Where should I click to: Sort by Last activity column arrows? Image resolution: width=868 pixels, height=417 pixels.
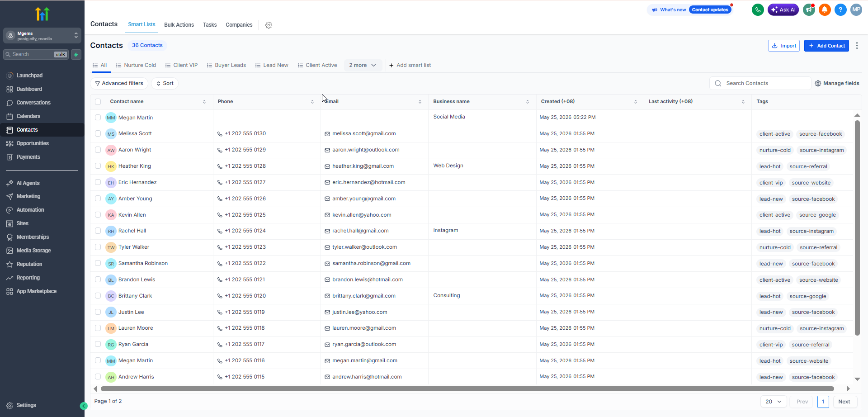[743, 102]
